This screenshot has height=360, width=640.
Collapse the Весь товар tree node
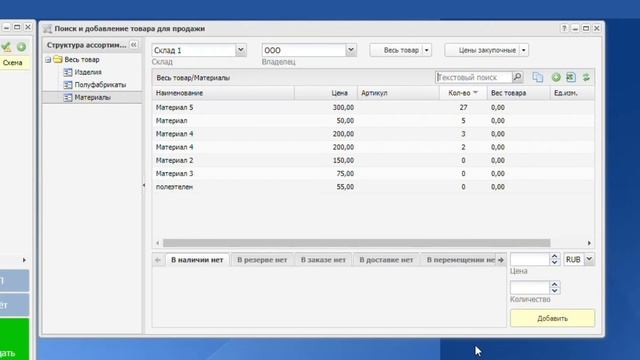click(48, 60)
